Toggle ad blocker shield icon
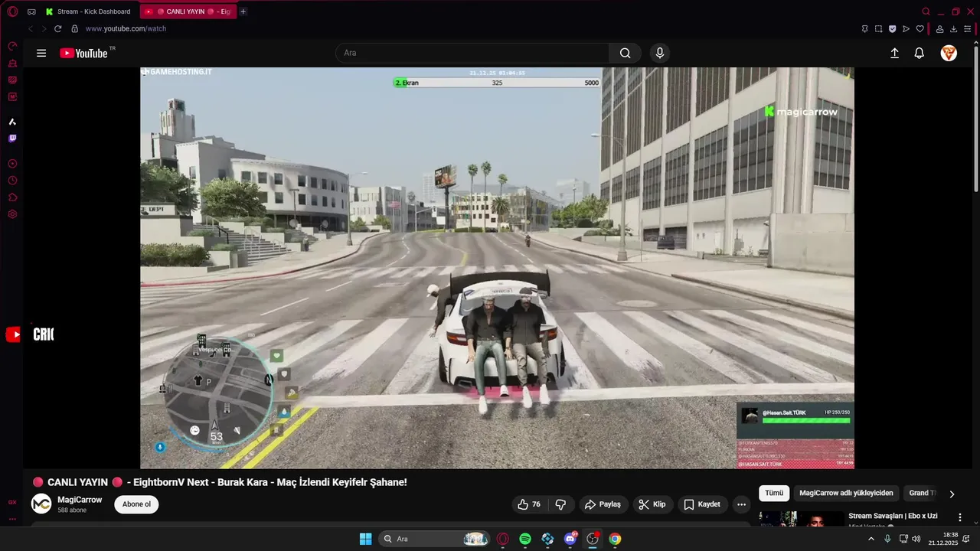The image size is (980, 551). [x=892, y=28]
